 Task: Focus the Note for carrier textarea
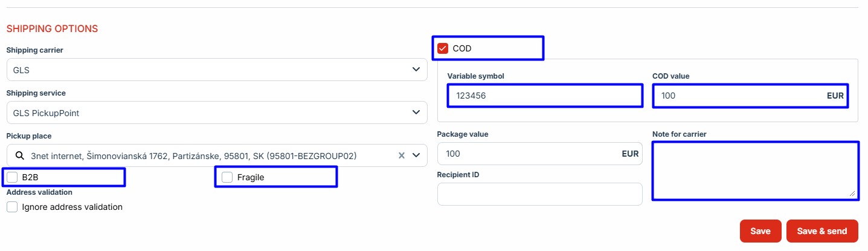(x=755, y=171)
